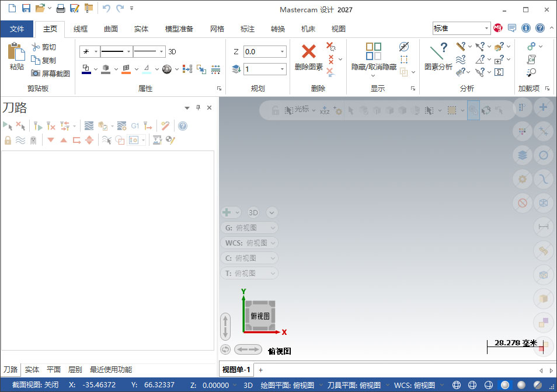Screen dimensions: 557x392
Task: Switch to the 平面 bottom panel tab
Action: pos(54,370)
